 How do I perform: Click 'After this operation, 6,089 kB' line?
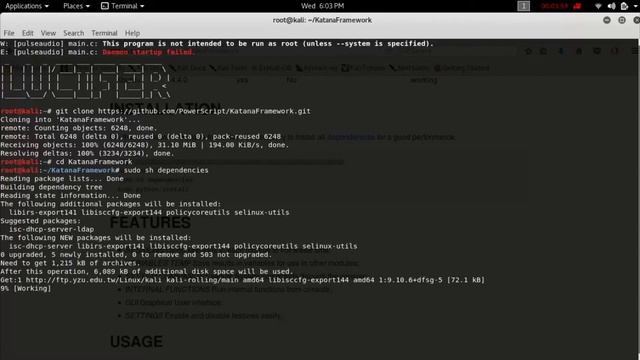(147, 271)
